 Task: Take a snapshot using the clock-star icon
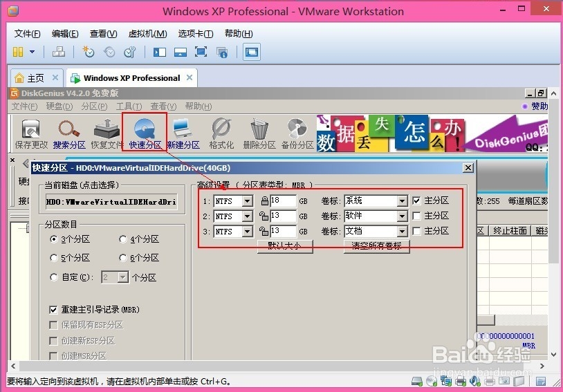point(88,52)
